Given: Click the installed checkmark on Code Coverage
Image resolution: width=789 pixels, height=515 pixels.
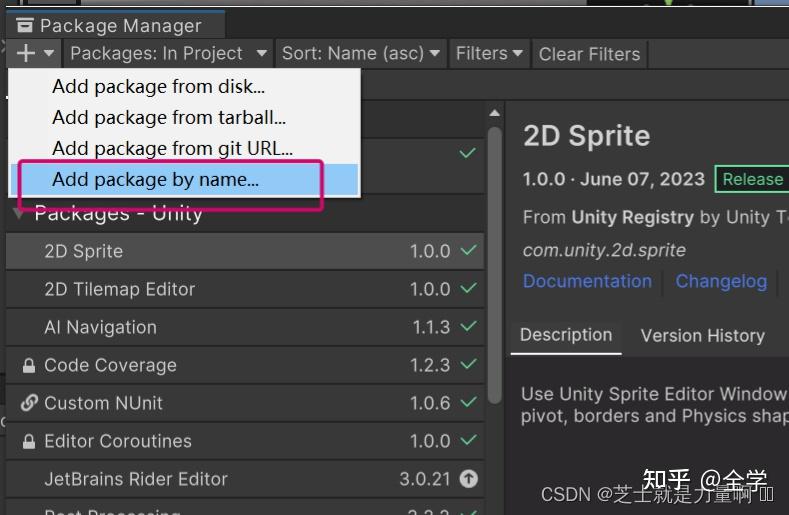Looking at the screenshot, I should [468, 364].
